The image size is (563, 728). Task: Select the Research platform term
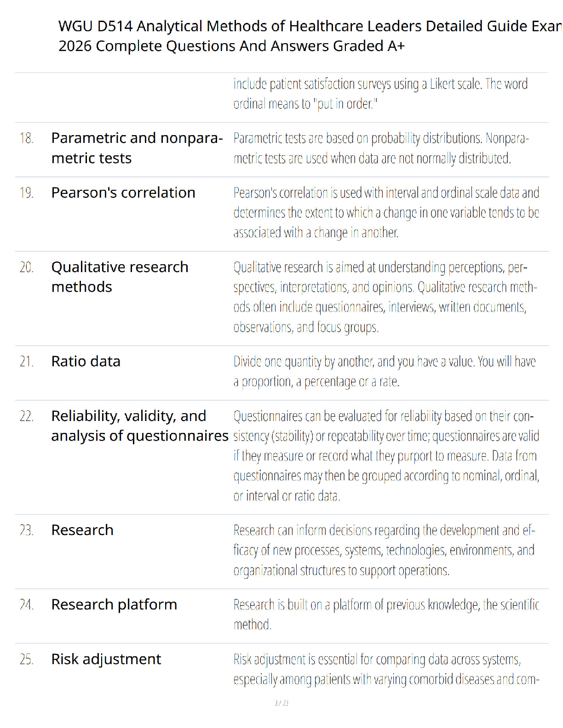click(114, 604)
